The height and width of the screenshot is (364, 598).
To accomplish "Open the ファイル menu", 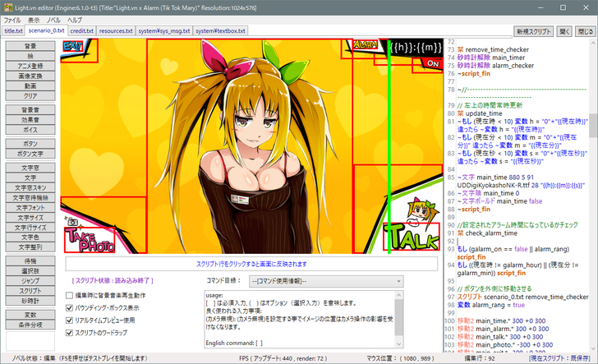I will pyautogui.click(x=12, y=20).
